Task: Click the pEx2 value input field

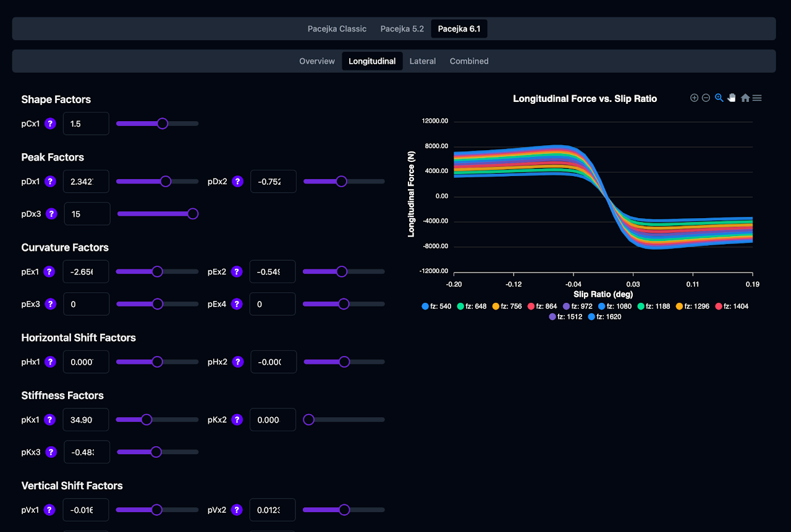Action: 273,272
